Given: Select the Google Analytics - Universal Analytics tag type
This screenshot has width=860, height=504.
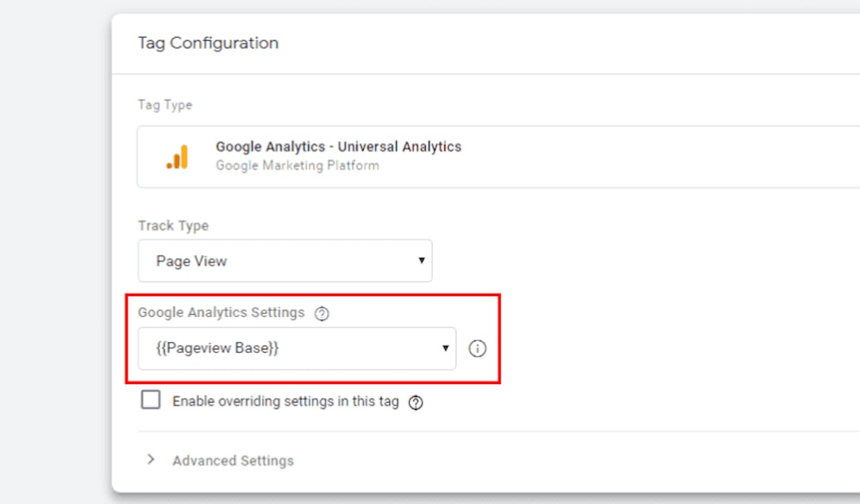Looking at the screenshot, I should tap(498, 157).
